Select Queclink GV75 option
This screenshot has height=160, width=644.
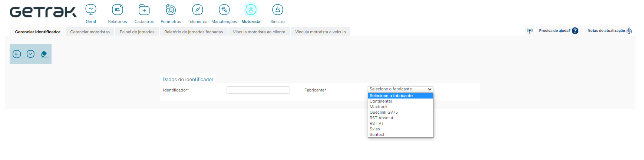400,112
